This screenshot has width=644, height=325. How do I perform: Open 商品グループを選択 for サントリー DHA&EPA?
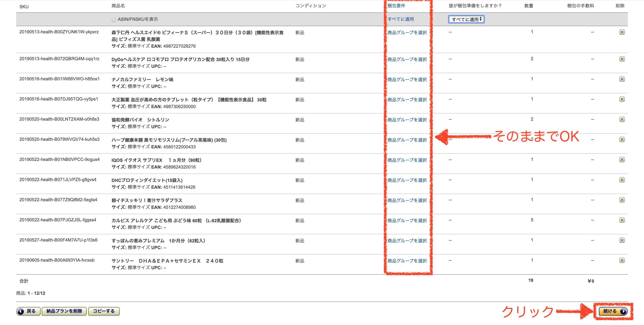point(407,261)
